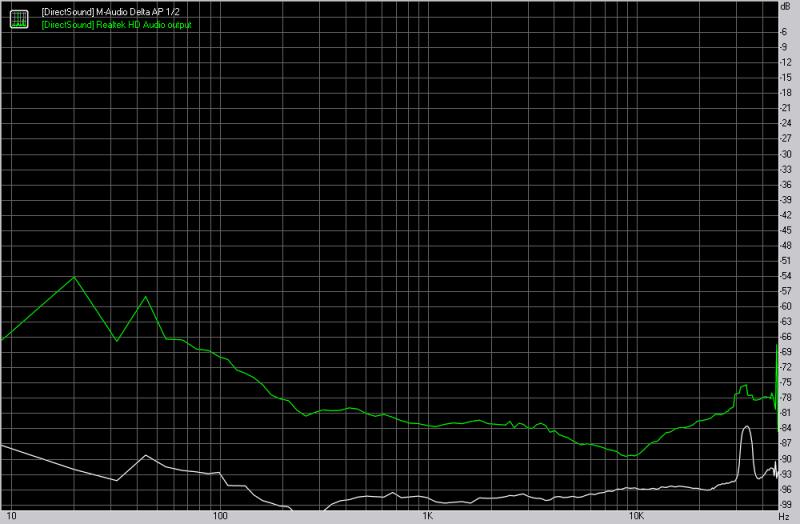Click the dB unit label at top right
Viewport: 800px width, 524px height.
point(785,7)
